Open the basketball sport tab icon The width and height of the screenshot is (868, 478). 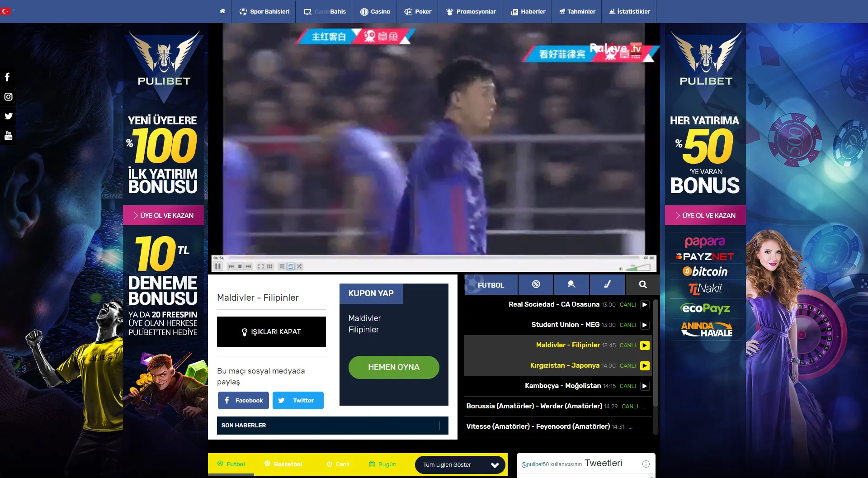tap(536, 284)
